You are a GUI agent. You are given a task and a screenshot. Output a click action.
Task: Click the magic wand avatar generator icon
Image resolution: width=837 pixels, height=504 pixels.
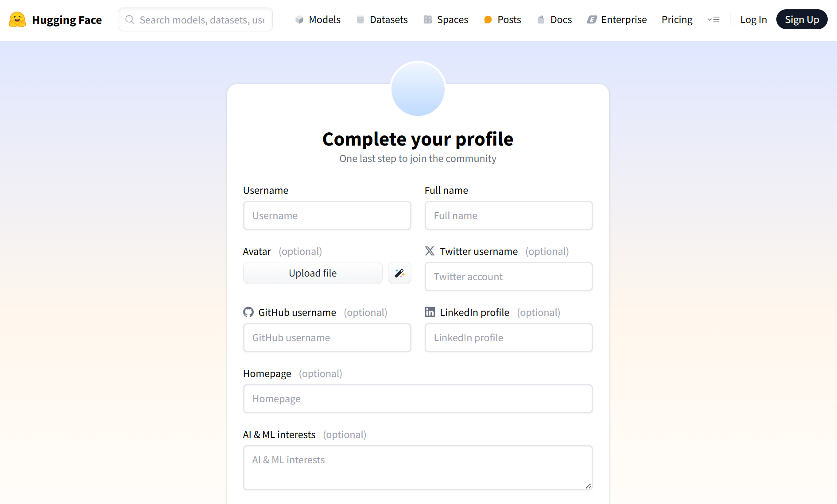(399, 273)
